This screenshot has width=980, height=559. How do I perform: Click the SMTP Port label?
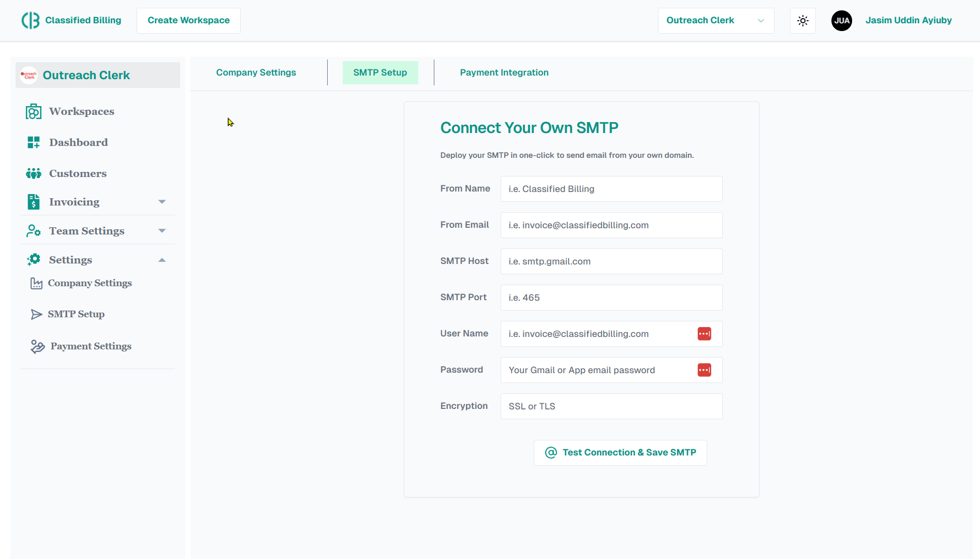[x=463, y=297]
